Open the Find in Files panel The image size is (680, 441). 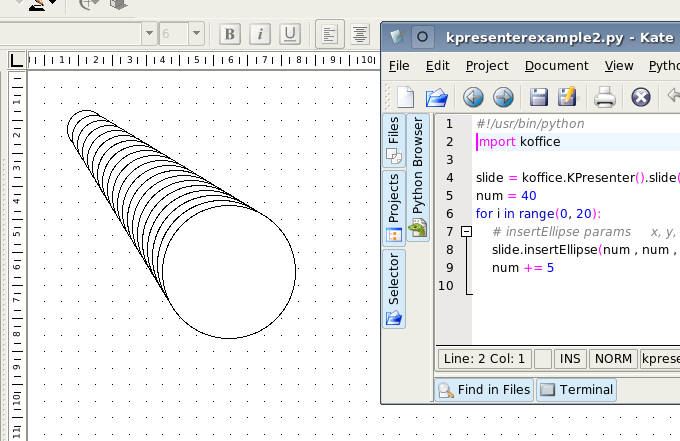[484, 390]
